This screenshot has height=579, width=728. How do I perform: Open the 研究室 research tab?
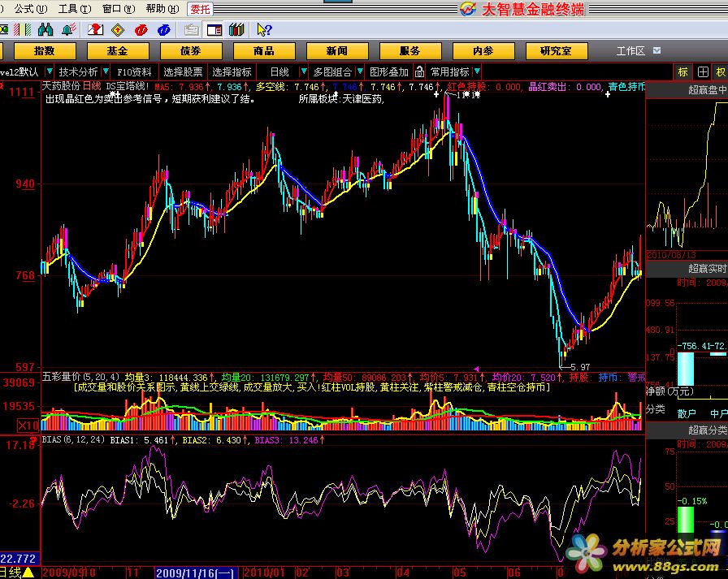[x=557, y=51]
